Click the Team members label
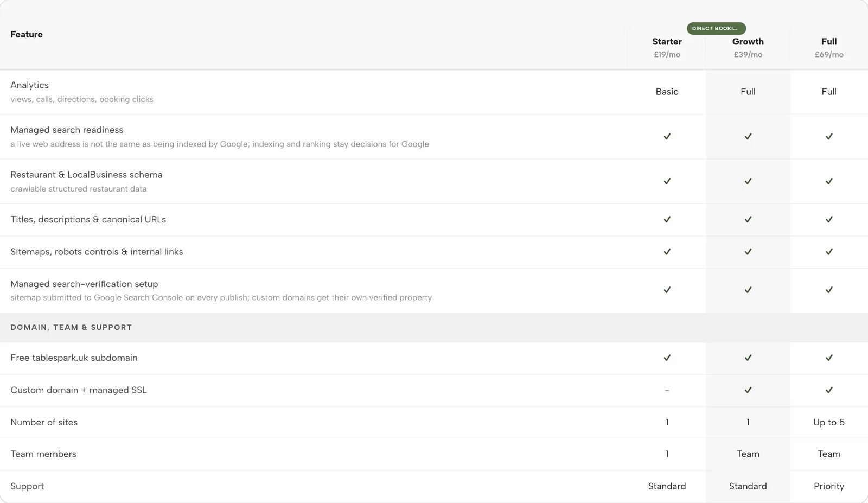The width and height of the screenshot is (868, 503). coord(43,454)
